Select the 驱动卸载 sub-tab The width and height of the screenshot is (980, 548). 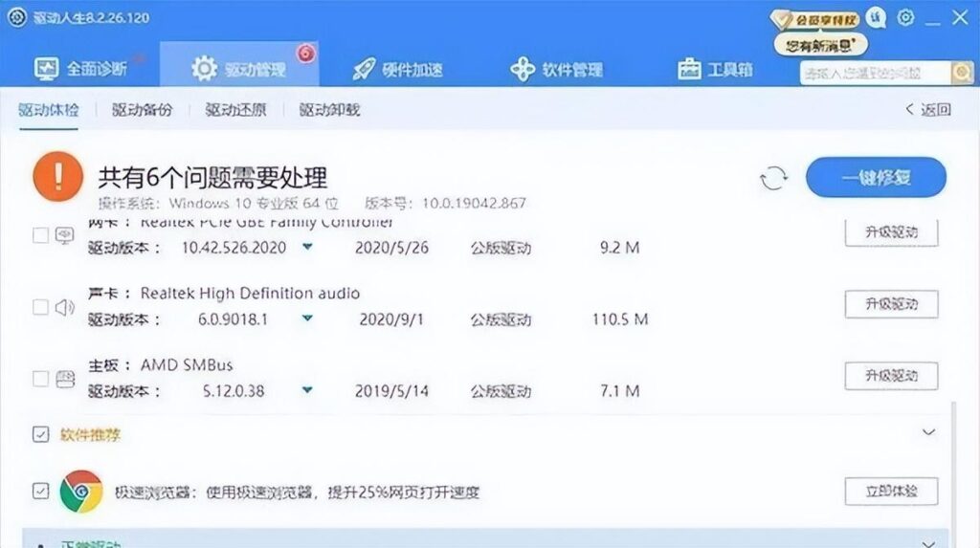pos(329,110)
